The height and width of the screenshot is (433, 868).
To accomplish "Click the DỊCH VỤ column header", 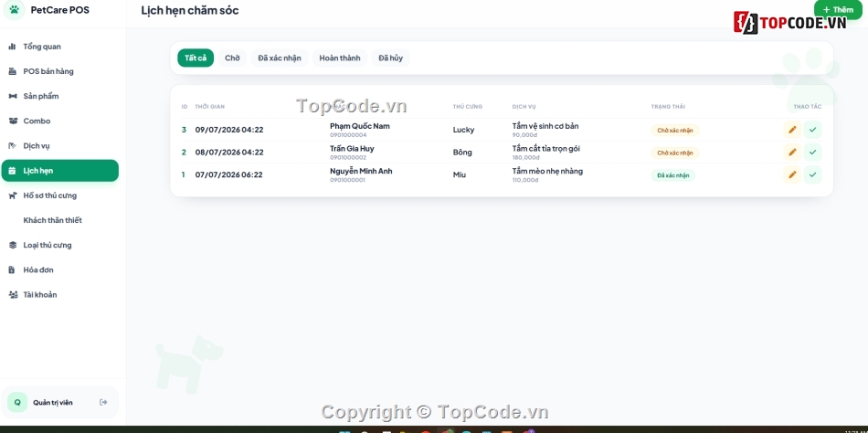I will click(x=524, y=107).
